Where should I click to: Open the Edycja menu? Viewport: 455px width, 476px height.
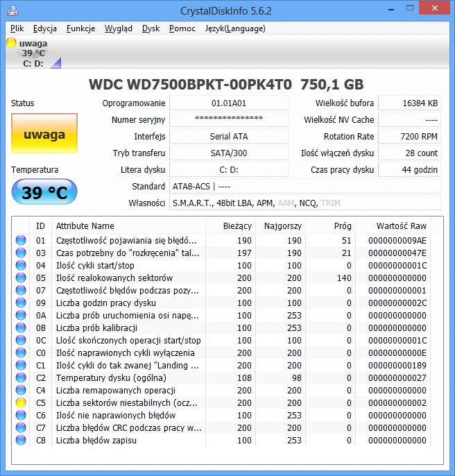coord(45,28)
